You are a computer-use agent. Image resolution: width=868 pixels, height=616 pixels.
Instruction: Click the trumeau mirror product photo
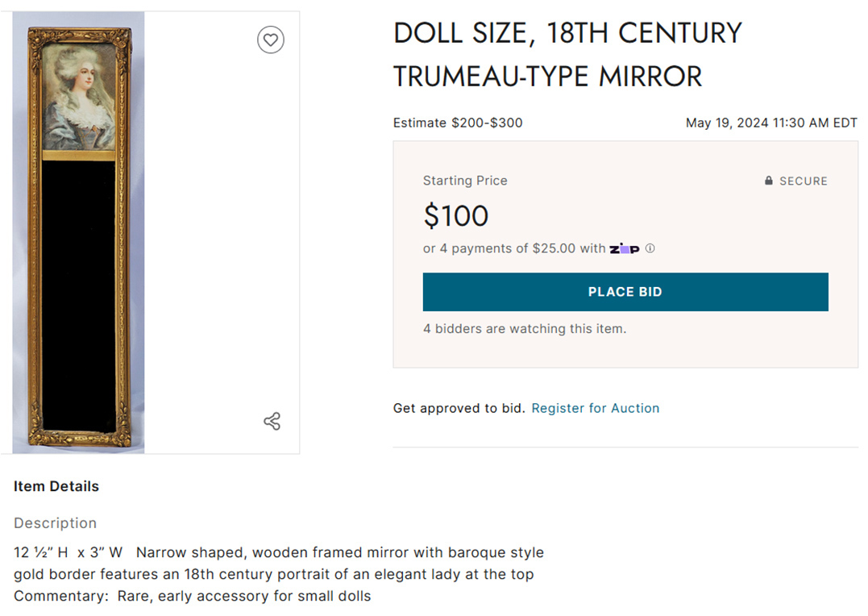coord(79,230)
